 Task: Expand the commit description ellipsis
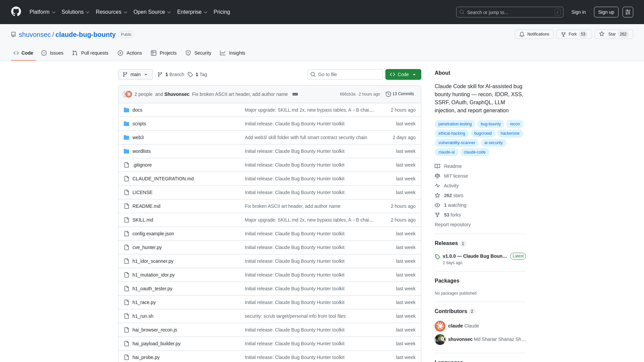[295, 94]
